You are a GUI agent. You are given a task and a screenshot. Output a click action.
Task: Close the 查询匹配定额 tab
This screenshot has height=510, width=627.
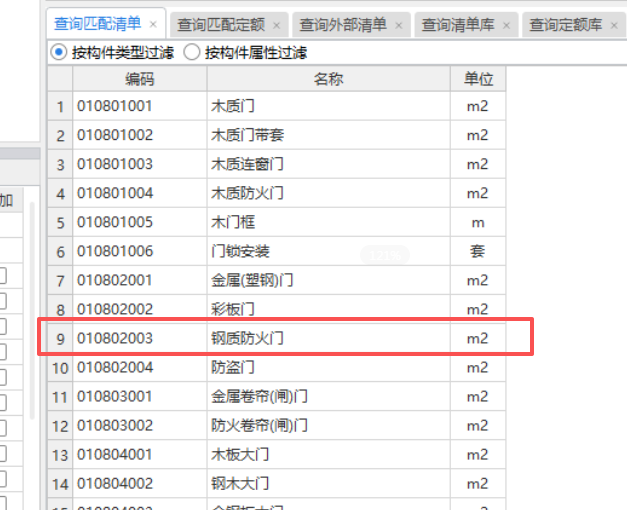(x=277, y=26)
